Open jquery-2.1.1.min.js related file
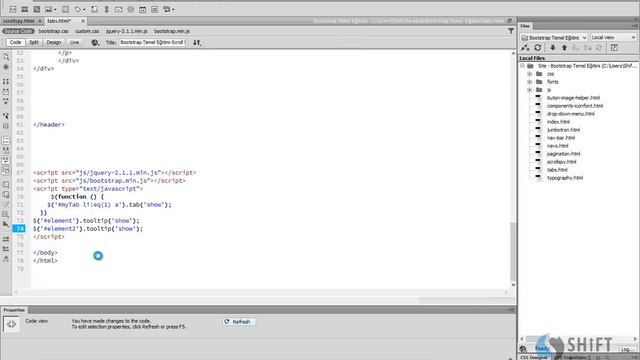 coord(127,31)
